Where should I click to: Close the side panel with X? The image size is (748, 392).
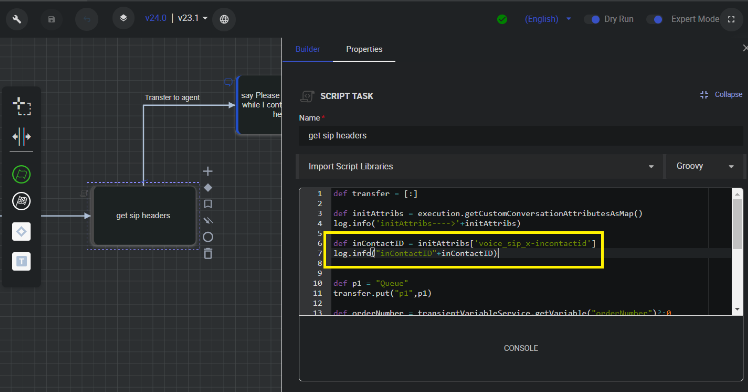point(745,48)
